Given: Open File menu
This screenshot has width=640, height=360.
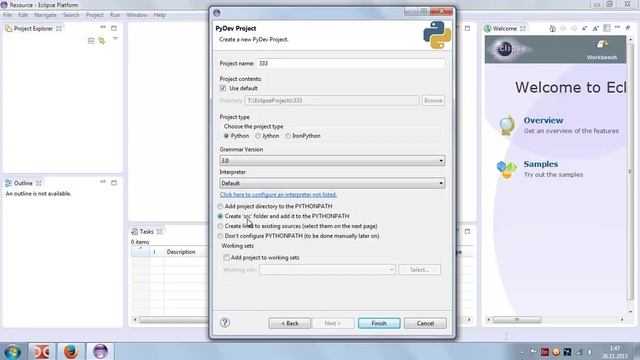Looking at the screenshot, I should point(7,15).
